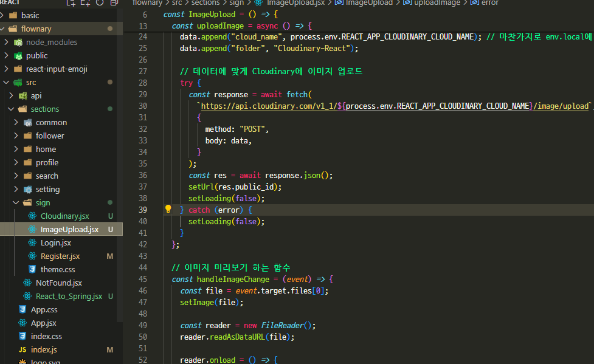Open Login.jsx from the explorer
Screen dimensions: 594x364
pyautogui.click(x=56, y=243)
